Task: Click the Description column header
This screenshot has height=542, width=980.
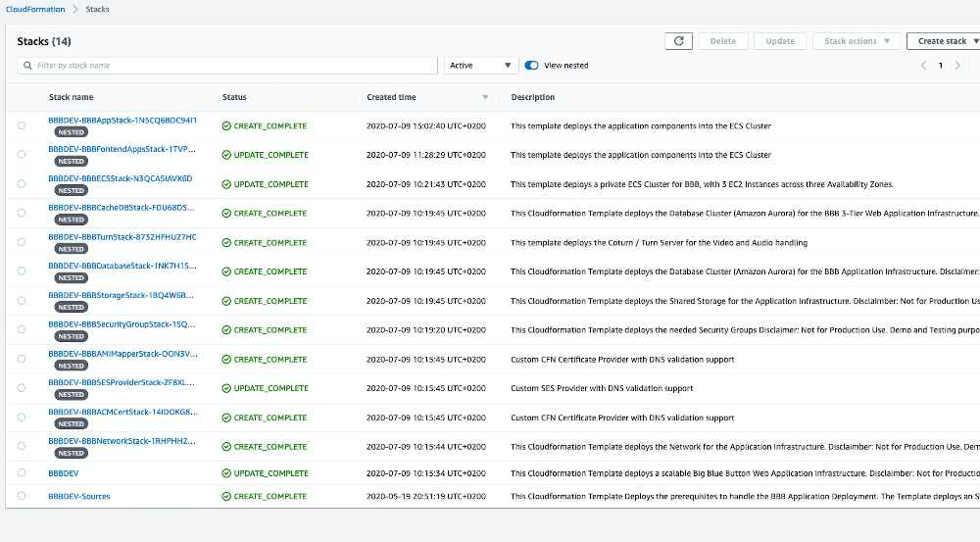Action: (532, 98)
